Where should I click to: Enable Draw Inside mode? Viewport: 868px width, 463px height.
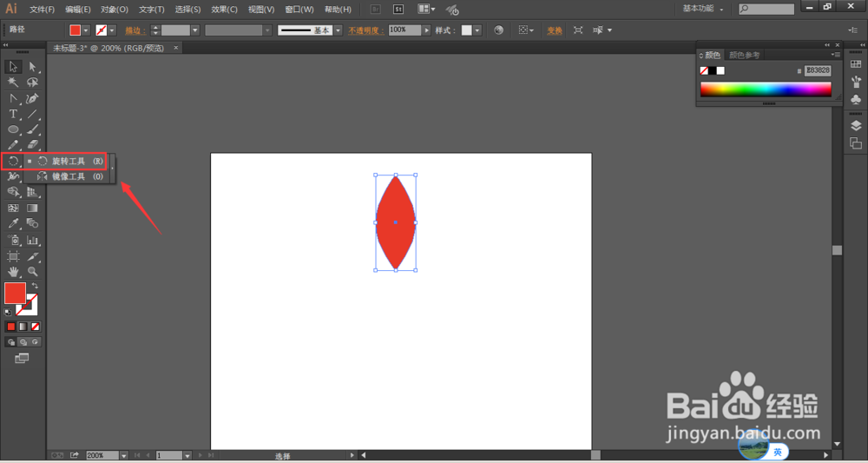coord(36,342)
